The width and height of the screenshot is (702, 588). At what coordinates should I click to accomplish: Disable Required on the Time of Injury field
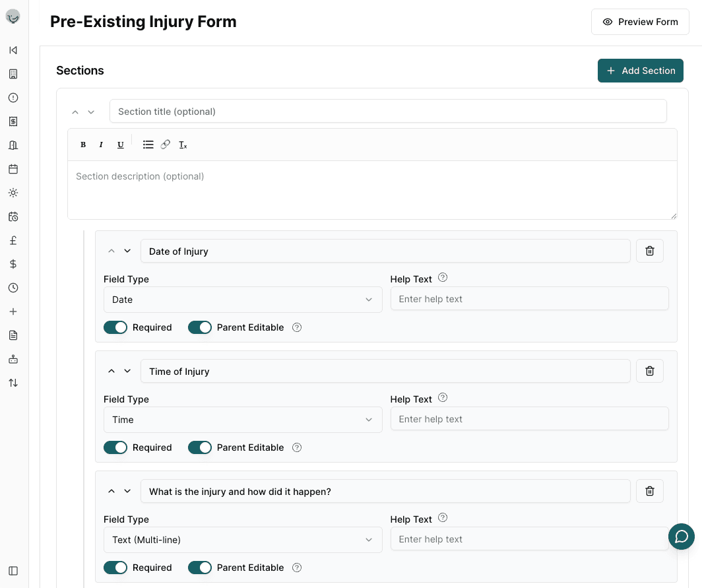(115, 447)
